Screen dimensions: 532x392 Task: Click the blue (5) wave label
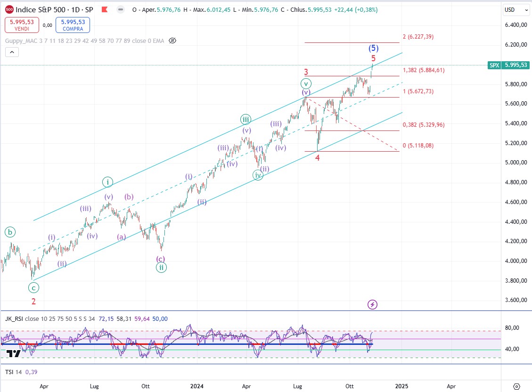(x=374, y=48)
